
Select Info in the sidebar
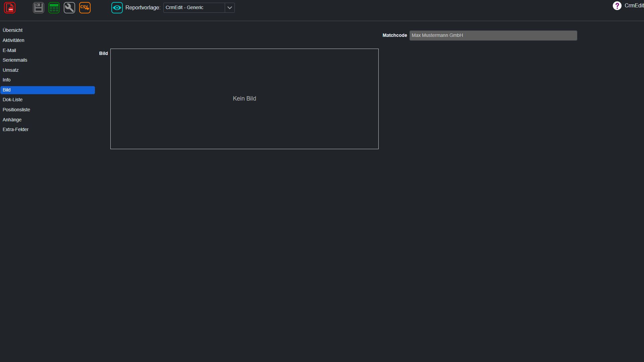click(48, 80)
